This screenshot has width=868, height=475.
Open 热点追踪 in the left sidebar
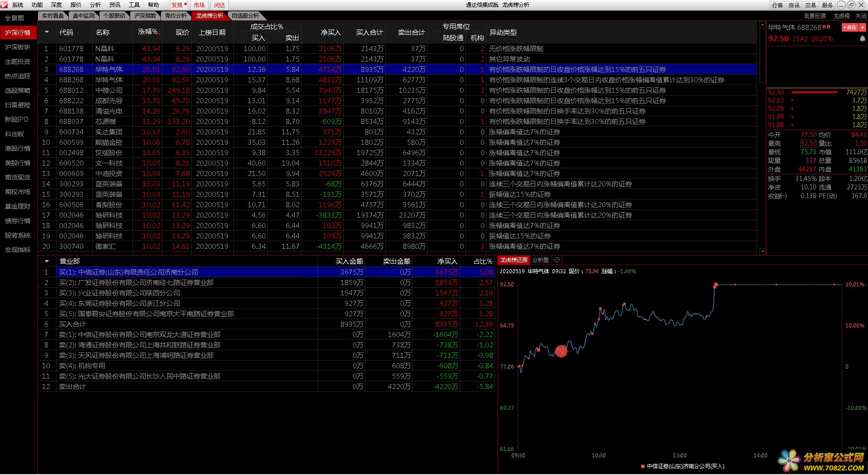18,76
